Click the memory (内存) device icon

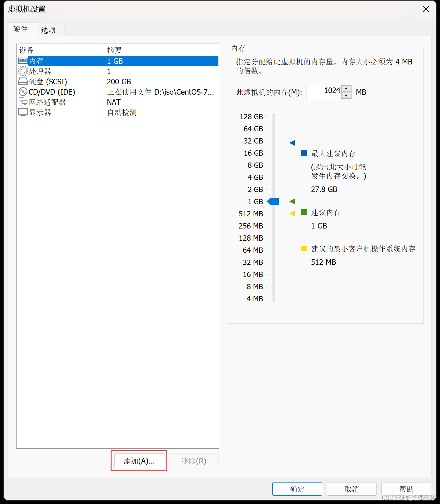click(x=23, y=61)
